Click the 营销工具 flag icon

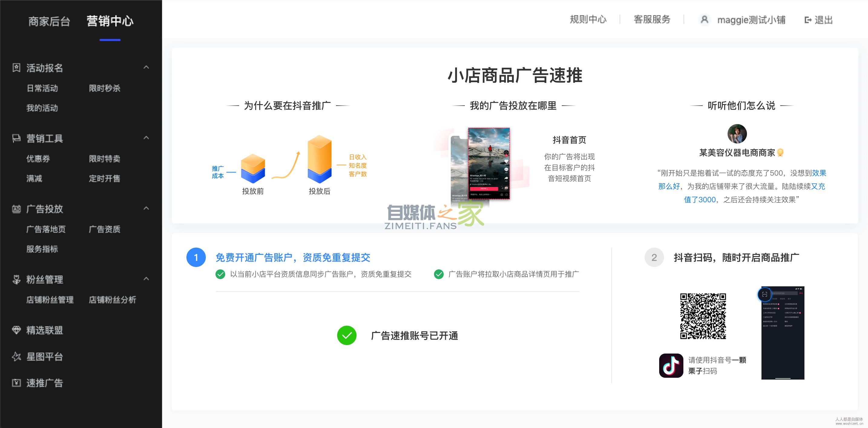point(16,138)
